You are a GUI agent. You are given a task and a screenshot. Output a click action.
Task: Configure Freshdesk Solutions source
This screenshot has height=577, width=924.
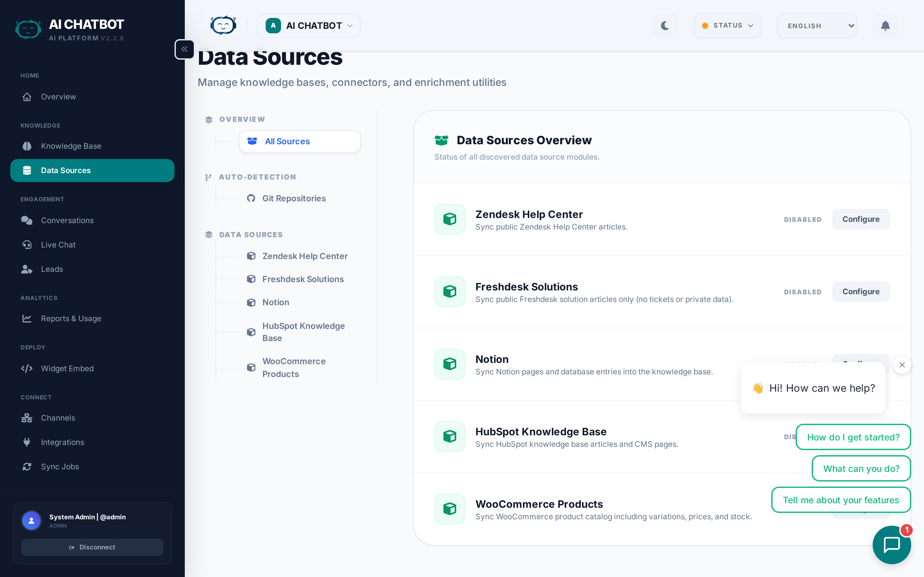click(x=860, y=292)
